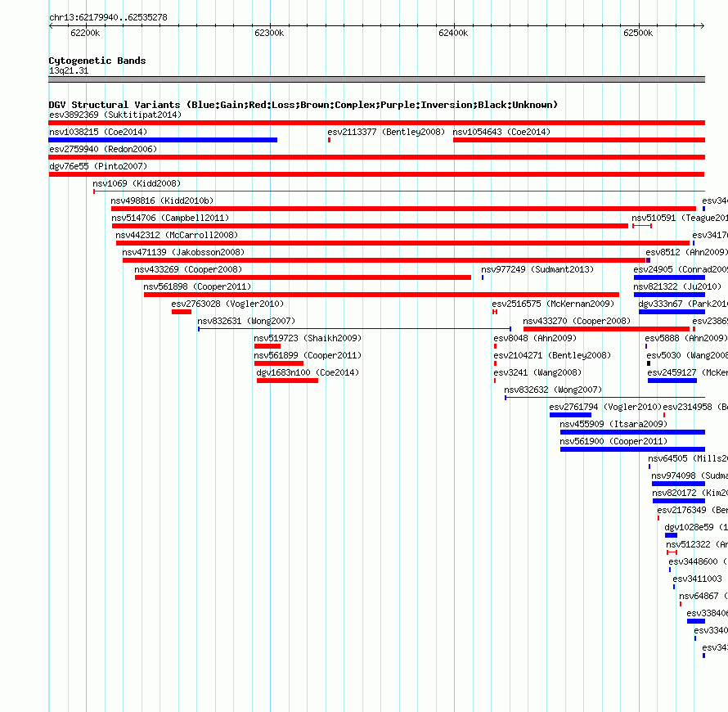Open esv2176349 variant label
This screenshot has height=712, width=728.
click(x=692, y=510)
